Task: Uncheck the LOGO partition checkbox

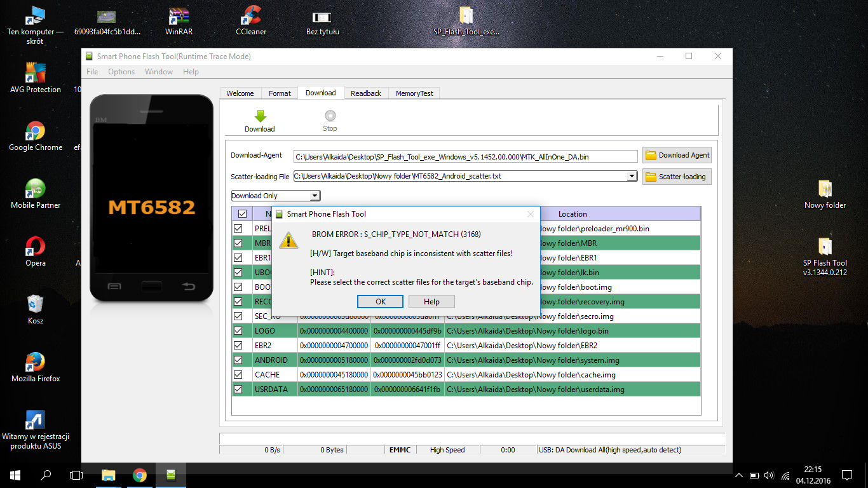Action: [x=238, y=330]
